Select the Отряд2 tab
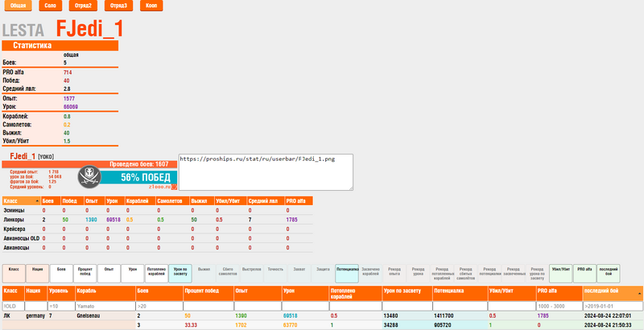Viewport: 644px width, 330px height. [84, 6]
